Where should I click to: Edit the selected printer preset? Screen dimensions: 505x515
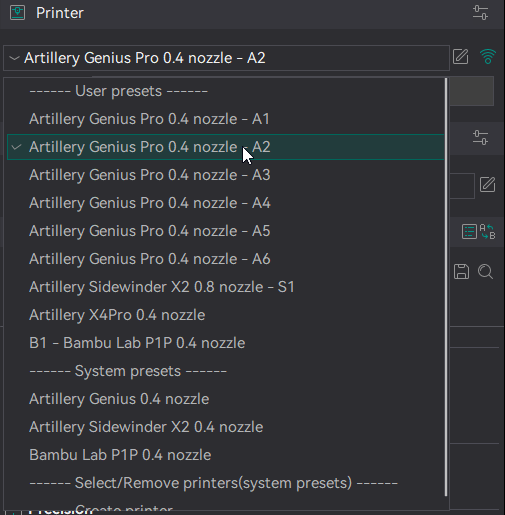tap(461, 57)
